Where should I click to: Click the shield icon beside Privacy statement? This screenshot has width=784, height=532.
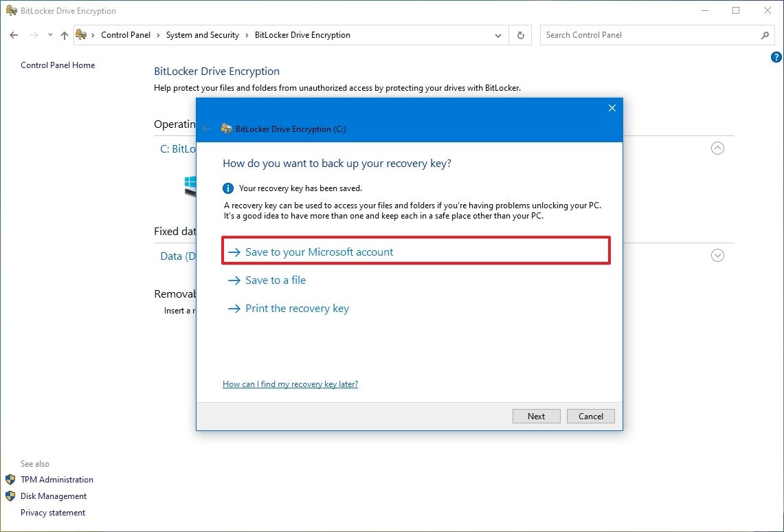[x=9, y=512]
